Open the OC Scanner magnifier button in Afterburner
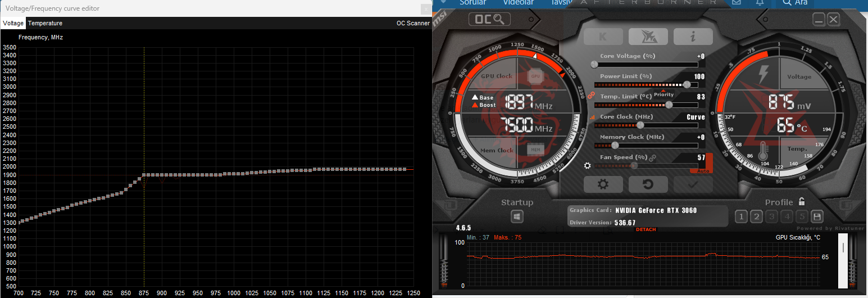Viewport: 868px width, 298px height. click(489, 20)
